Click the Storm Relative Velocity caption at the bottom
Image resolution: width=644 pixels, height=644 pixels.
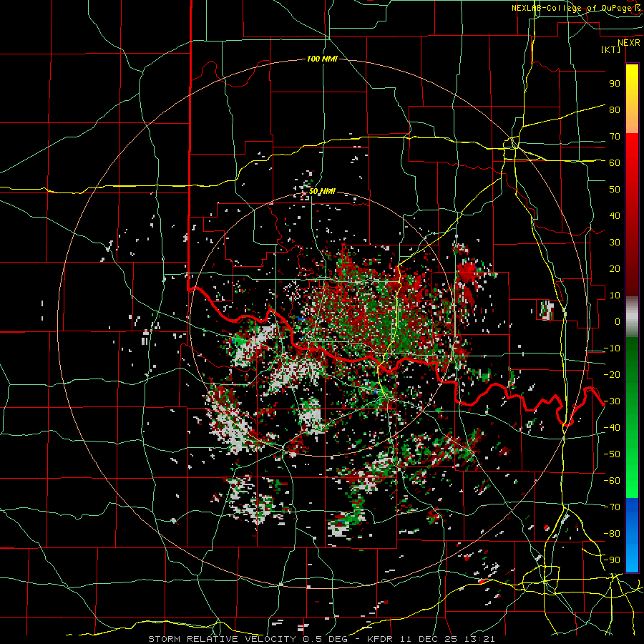click(x=321, y=639)
